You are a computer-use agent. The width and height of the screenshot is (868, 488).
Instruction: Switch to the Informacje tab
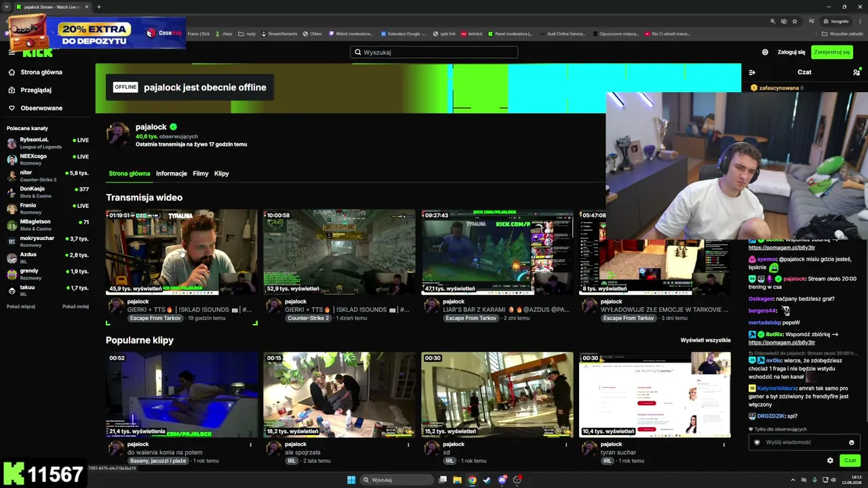point(172,174)
